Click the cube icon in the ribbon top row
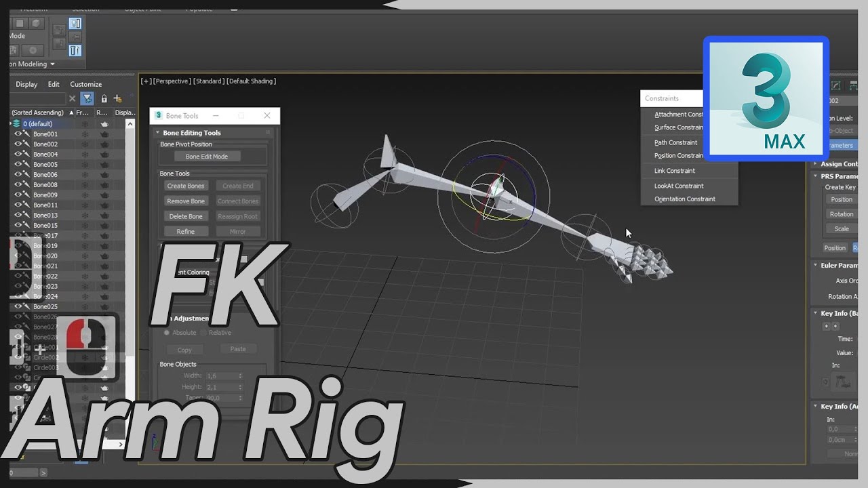This screenshot has width=868, height=488. click(37, 24)
